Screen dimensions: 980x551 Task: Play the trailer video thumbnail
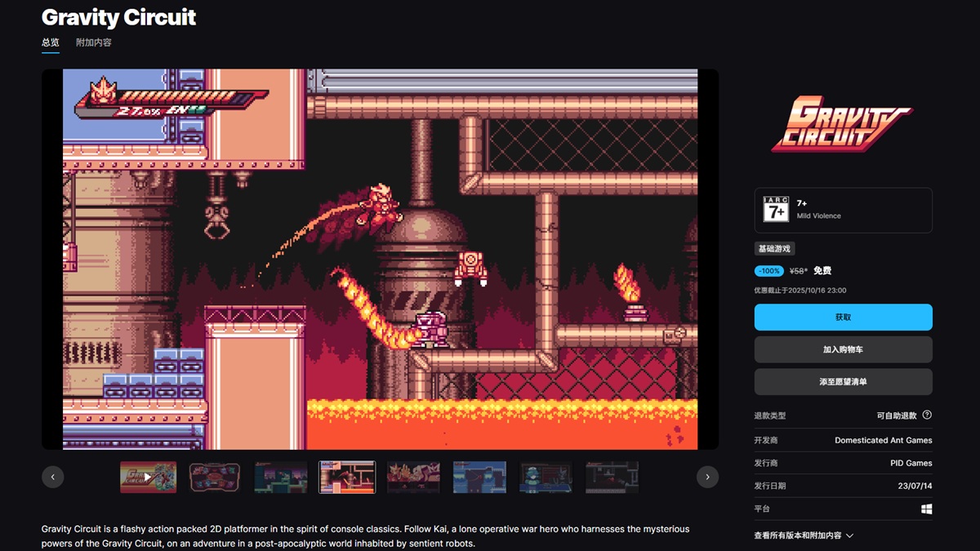point(148,478)
